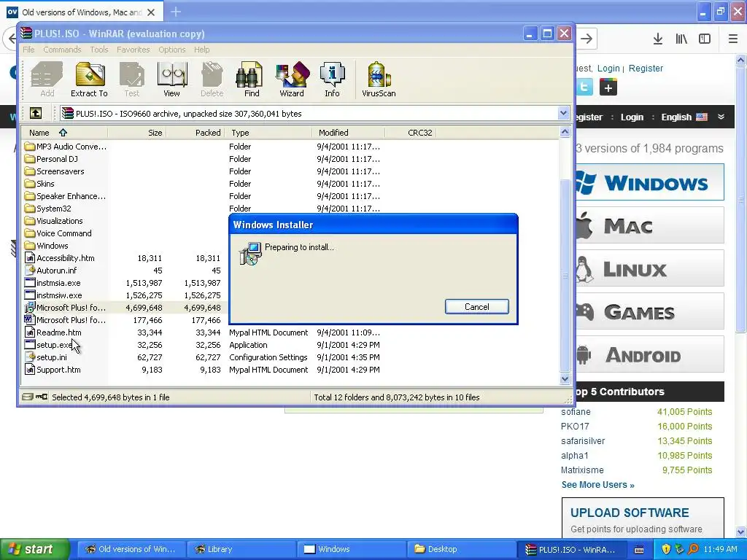Open the Register link at top
The image size is (747, 560).
tap(646, 68)
